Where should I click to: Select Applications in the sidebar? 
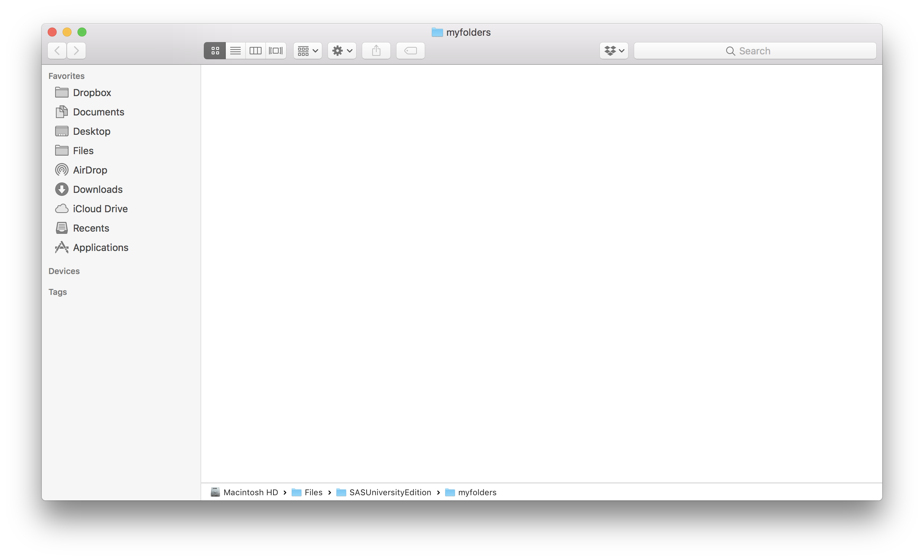tap(101, 247)
